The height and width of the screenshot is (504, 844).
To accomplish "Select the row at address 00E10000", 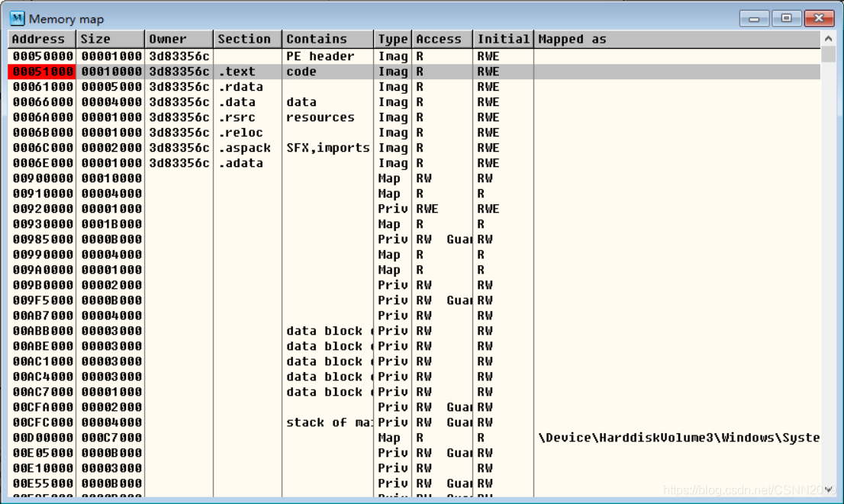I will (x=414, y=468).
